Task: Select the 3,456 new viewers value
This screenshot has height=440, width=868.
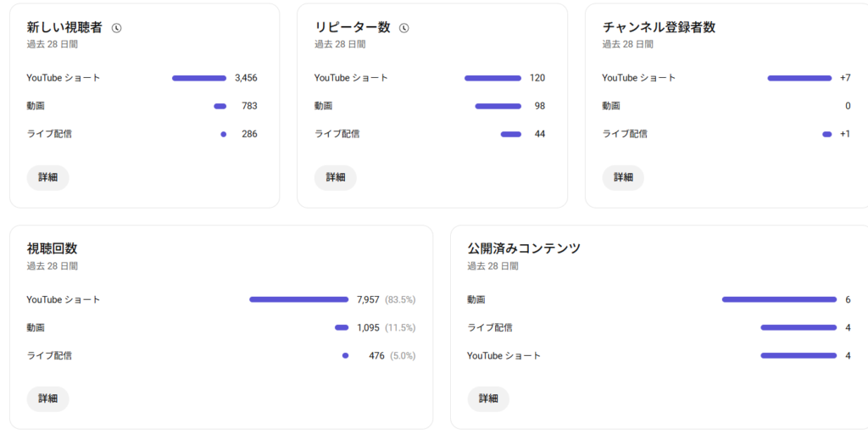Action: pos(246,78)
